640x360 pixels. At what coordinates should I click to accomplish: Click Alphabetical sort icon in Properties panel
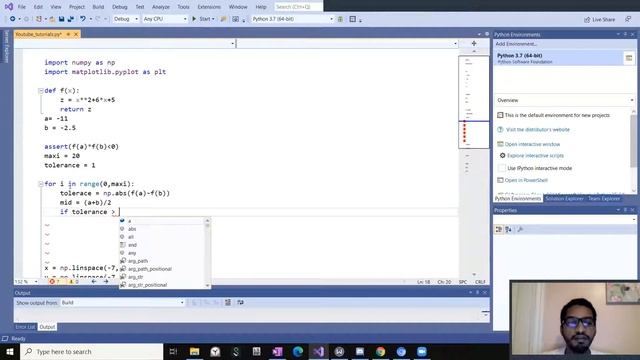(x=509, y=229)
